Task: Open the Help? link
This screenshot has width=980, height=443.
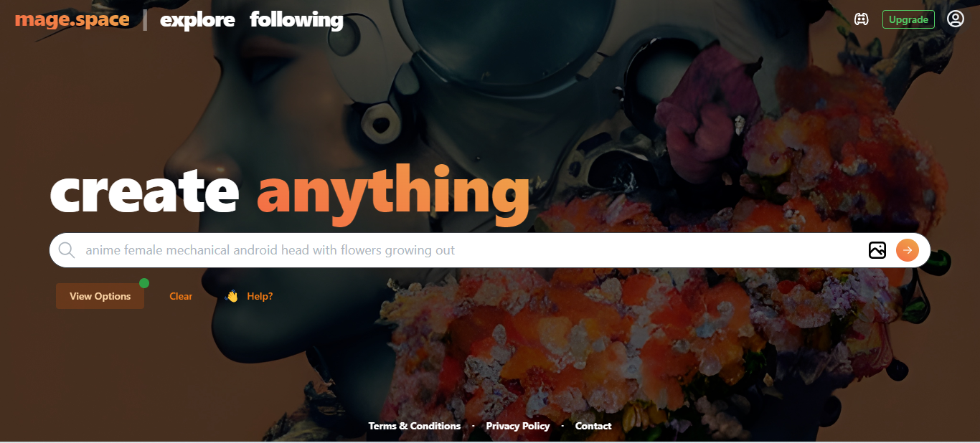Action: pos(260,296)
